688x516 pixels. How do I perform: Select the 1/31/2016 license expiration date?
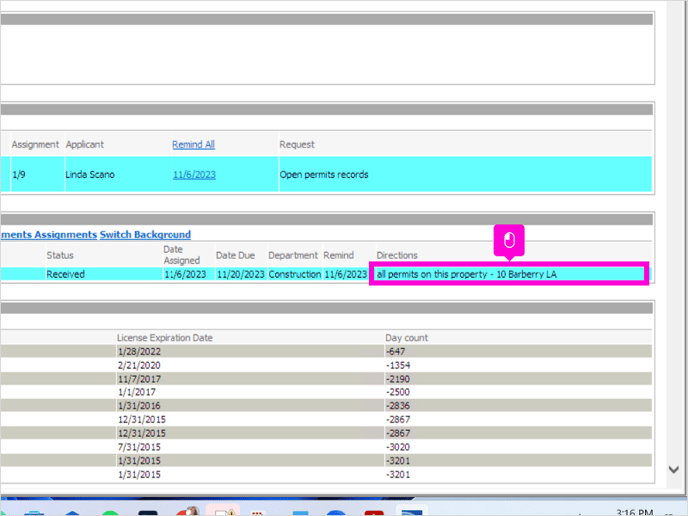click(x=139, y=405)
